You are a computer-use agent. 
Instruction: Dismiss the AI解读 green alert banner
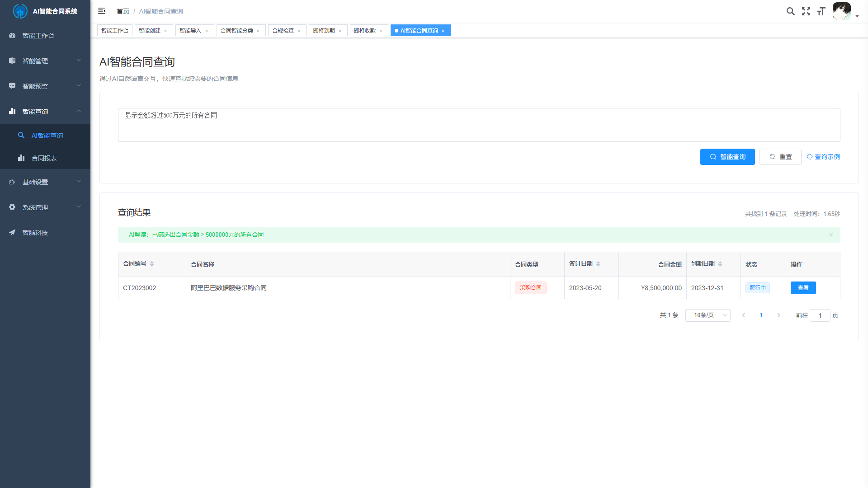pos(831,235)
